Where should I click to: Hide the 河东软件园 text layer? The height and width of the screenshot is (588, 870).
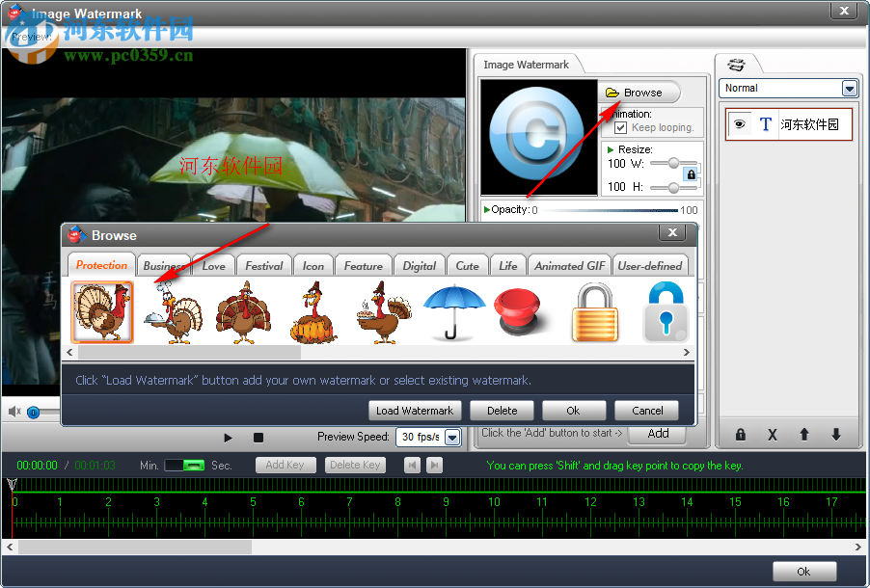[x=738, y=123]
